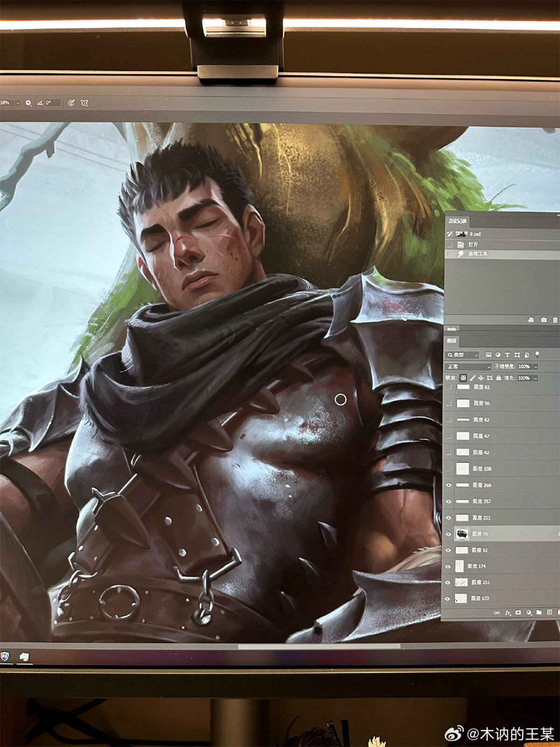Hide layer 图层 257 via eye icon

(449, 501)
